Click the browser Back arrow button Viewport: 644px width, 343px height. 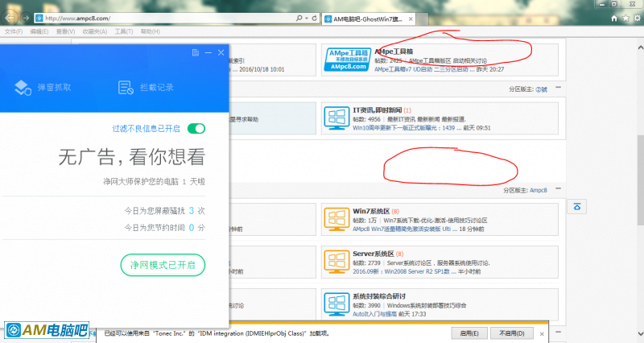9,18
